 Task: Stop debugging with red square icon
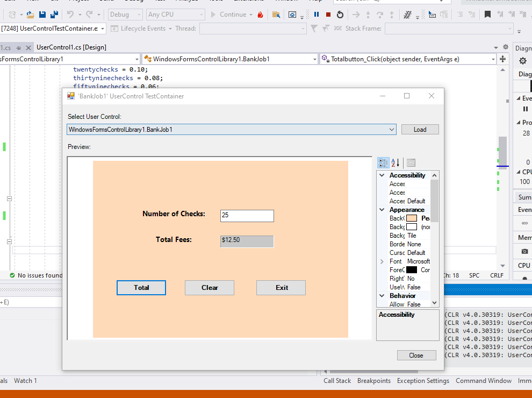[x=328, y=15]
